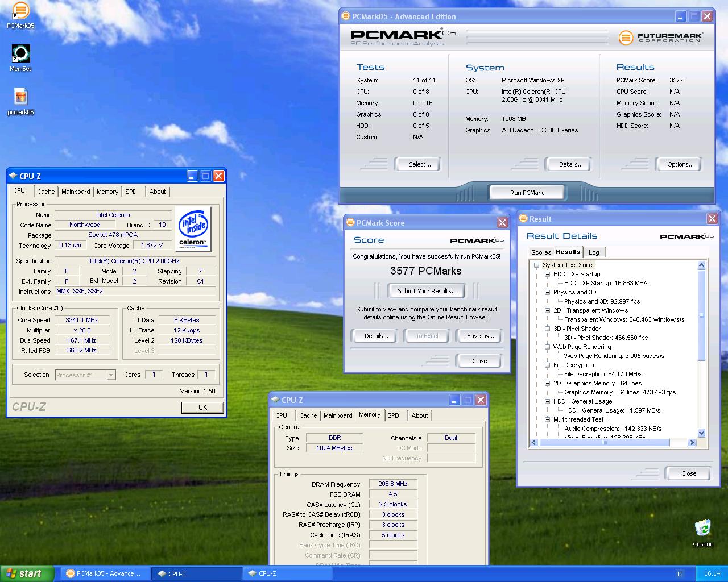Collapse the Multithreaded Test 1 node
The height and width of the screenshot is (582, 728).
click(x=547, y=419)
